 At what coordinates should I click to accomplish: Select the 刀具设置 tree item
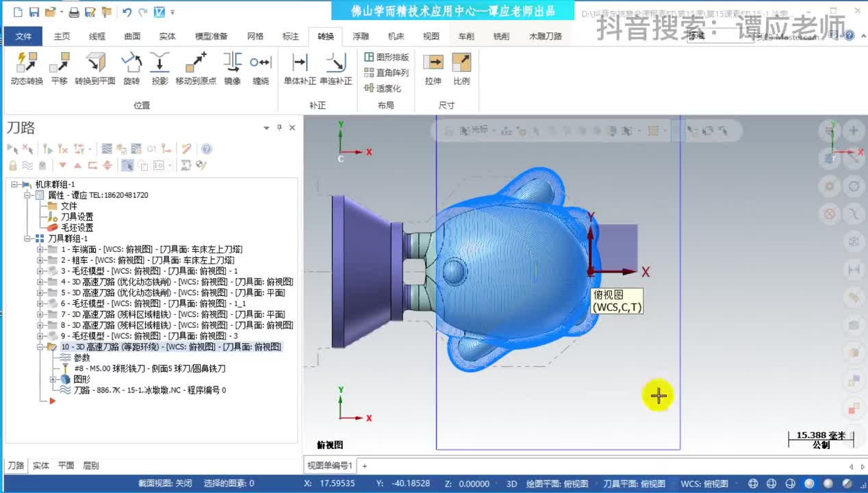[x=77, y=216]
